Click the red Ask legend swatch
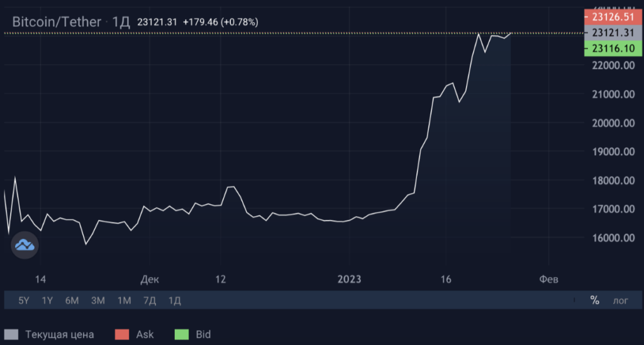This screenshot has height=345, width=644. (122, 334)
